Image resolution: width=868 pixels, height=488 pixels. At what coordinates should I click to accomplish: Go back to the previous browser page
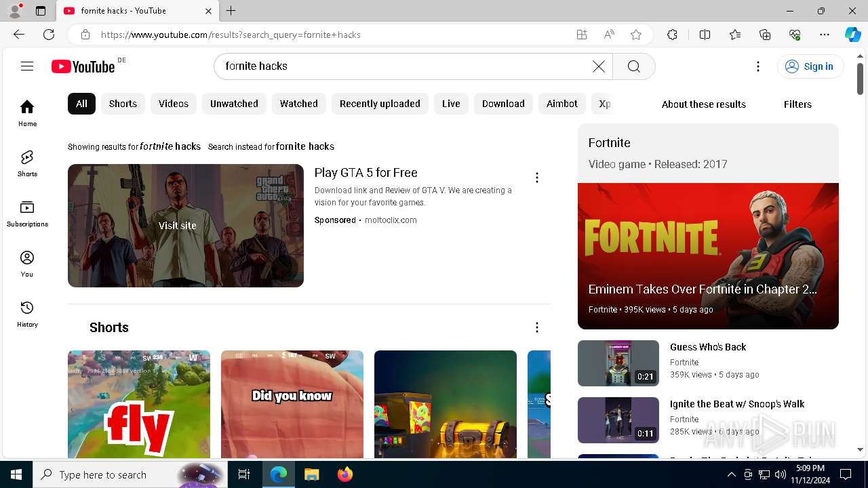[x=19, y=35]
